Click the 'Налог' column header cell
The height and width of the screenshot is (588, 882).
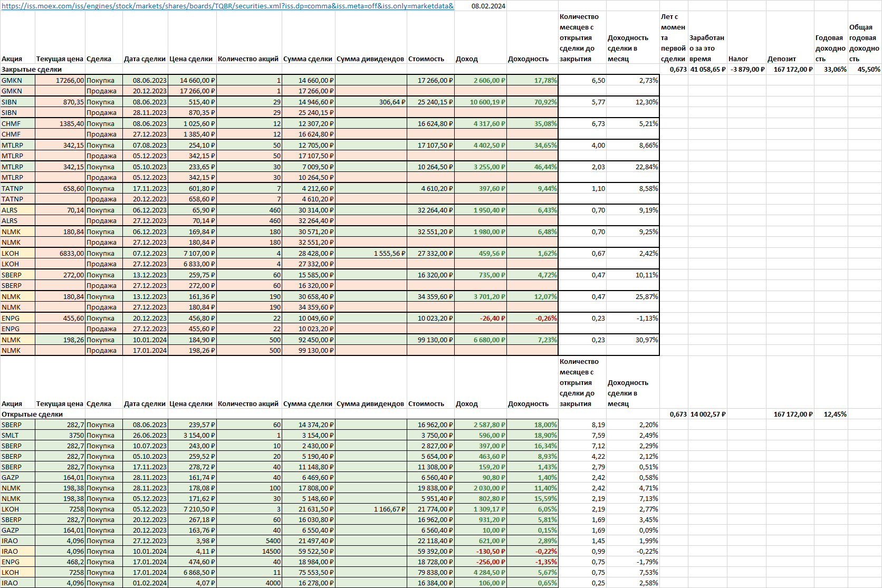746,59
